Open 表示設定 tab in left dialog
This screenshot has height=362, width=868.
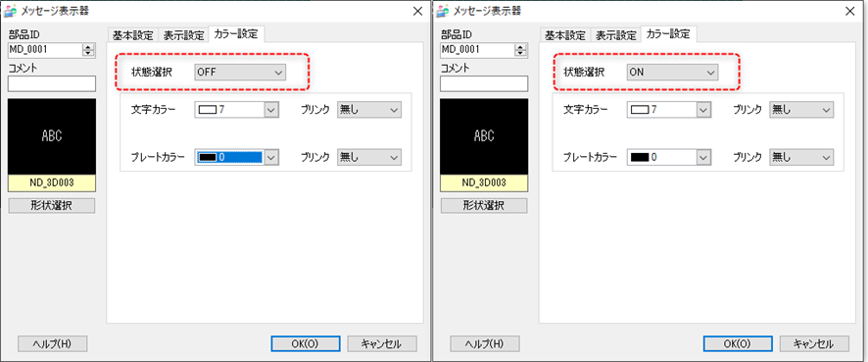[x=183, y=35]
